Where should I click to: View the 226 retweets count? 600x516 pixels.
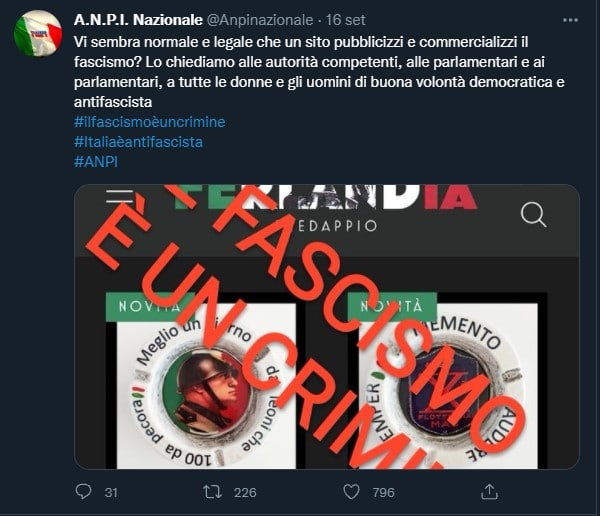pyautogui.click(x=245, y=492)
